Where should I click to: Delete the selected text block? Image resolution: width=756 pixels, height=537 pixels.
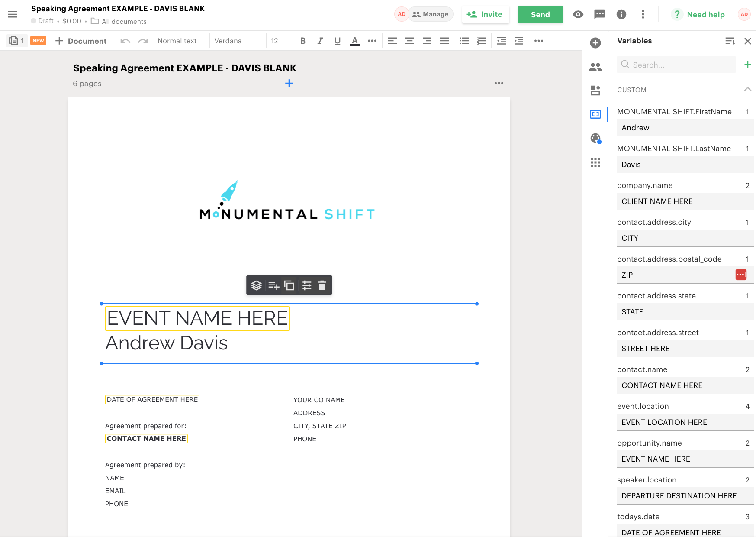(322, 285)
